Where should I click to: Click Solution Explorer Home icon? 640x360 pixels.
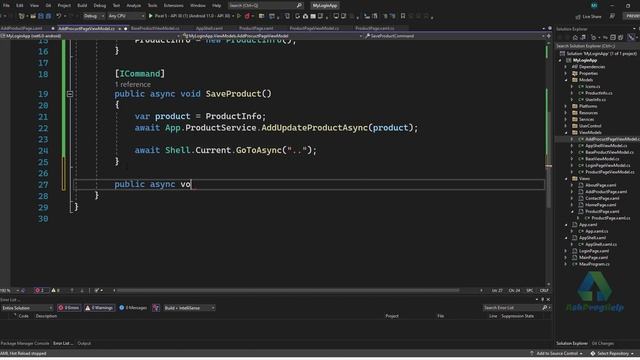(575, 38)
